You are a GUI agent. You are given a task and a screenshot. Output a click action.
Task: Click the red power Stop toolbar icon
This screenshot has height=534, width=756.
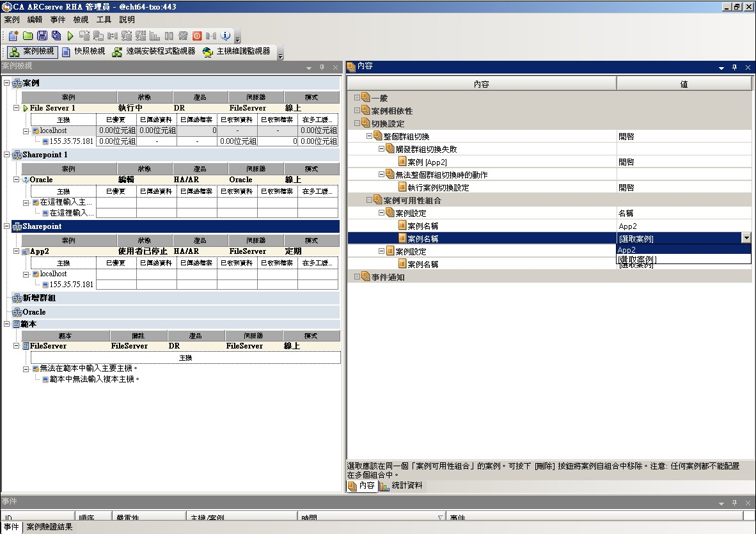coord(197,36)
